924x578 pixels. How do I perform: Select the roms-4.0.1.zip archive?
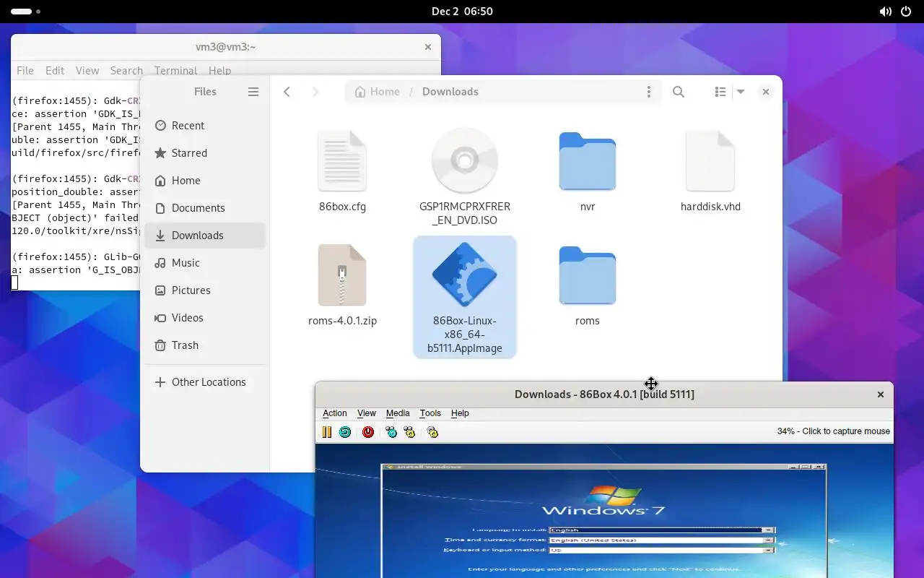coord(342,275)
